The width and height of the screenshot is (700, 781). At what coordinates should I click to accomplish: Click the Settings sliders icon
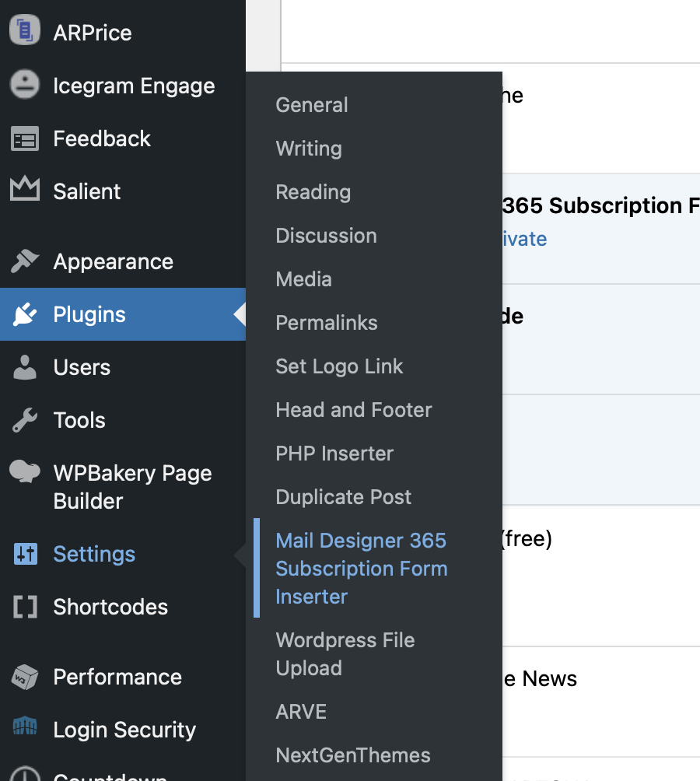[26, 554]
